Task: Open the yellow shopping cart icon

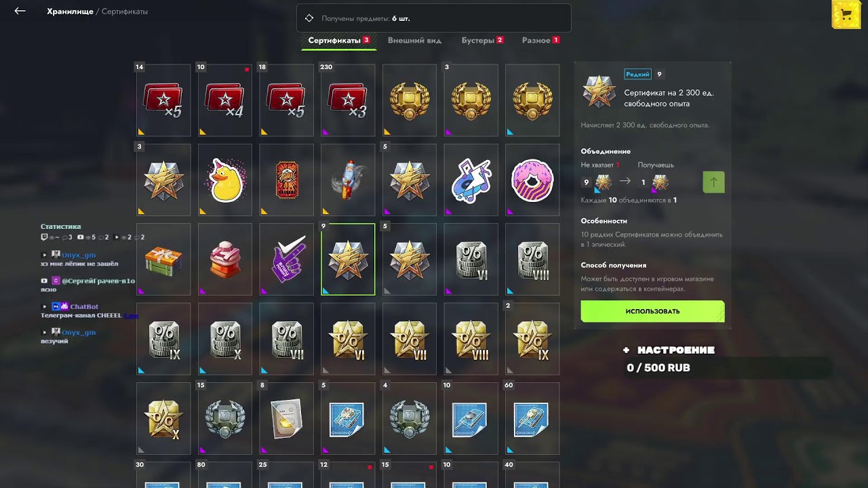Action: click(845, 15)
